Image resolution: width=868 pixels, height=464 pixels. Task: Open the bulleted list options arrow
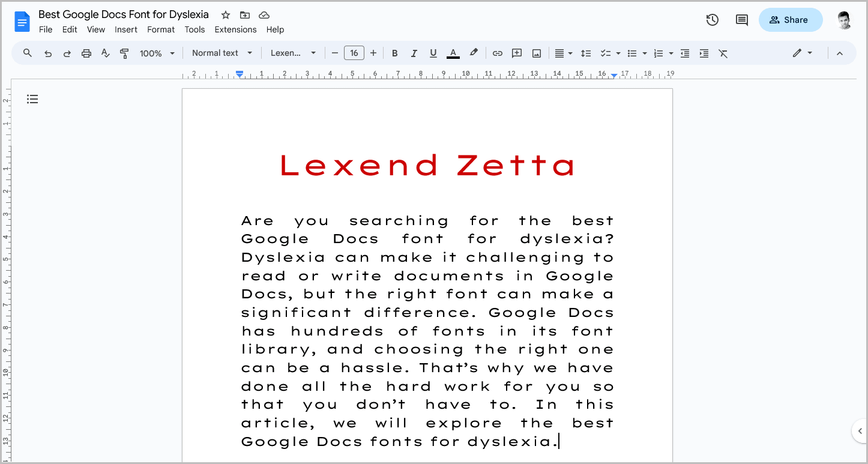[x=645, y=53]
